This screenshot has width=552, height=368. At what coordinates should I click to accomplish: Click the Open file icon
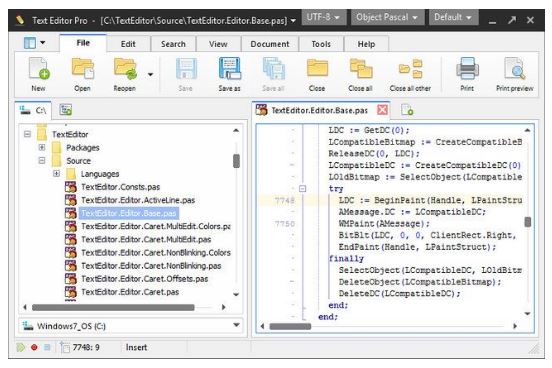click(82, 68)
